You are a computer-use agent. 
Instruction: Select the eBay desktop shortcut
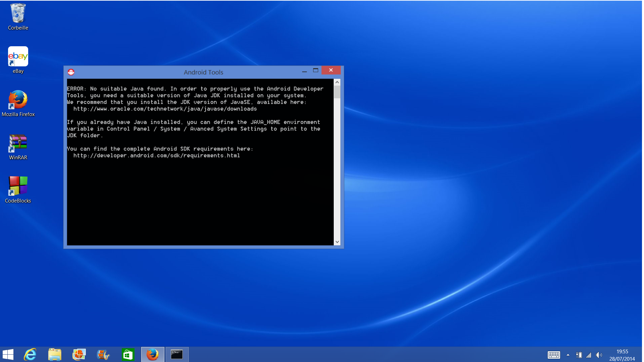click(18, 60)
